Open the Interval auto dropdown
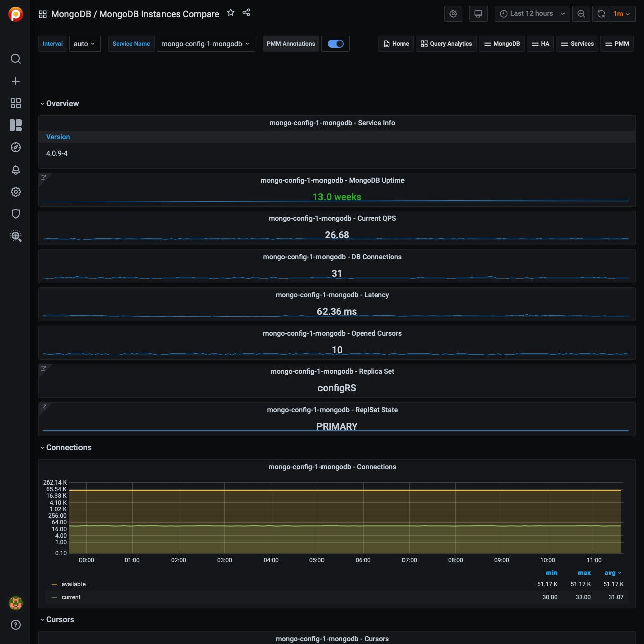The image size is (644, 644). click(85, 44)
